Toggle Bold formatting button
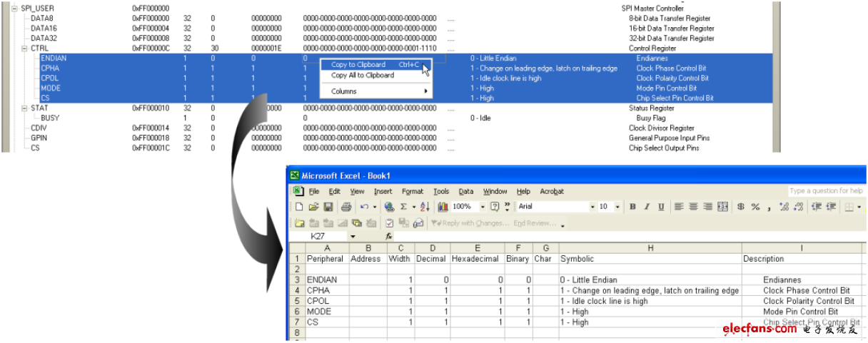Image resolution: width=868 pixels, height=343 pixels. click(632, 207)
